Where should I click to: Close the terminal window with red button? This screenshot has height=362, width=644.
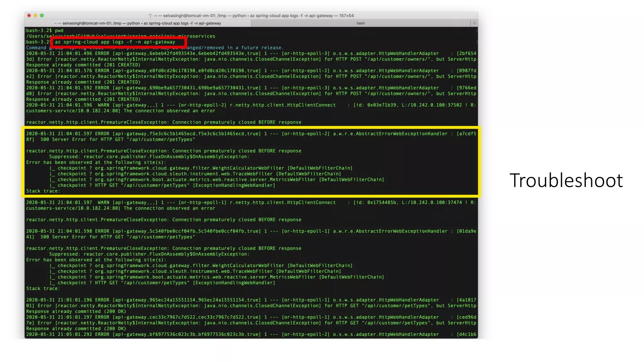29,15
